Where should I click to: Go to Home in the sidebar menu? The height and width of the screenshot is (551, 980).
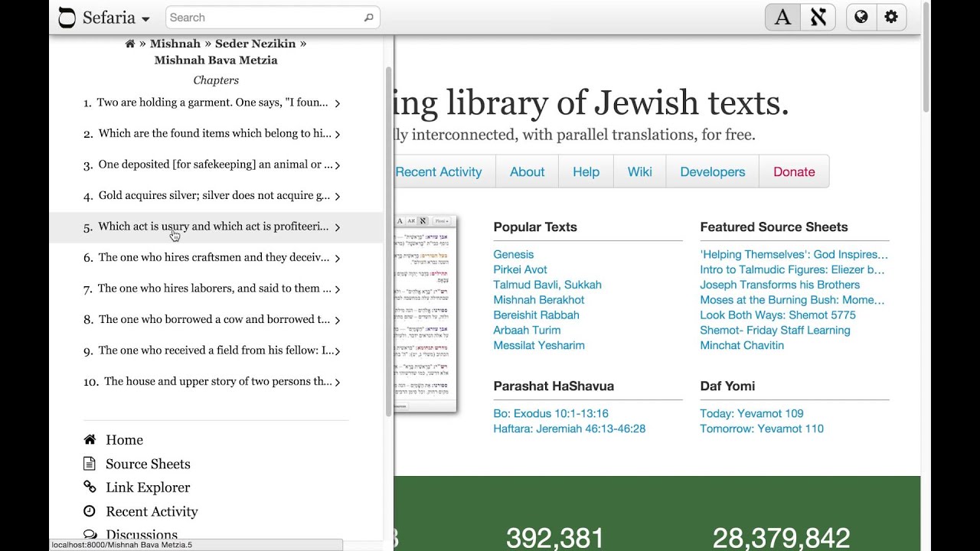click(124, 440)
